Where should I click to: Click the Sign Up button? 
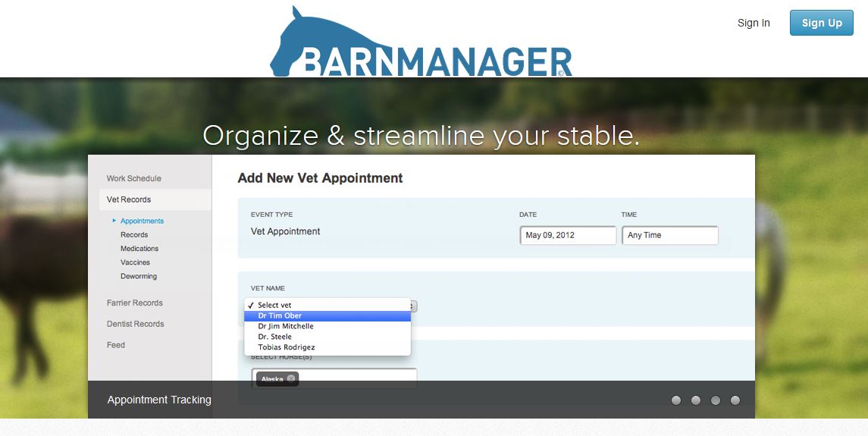coord(822,23)
